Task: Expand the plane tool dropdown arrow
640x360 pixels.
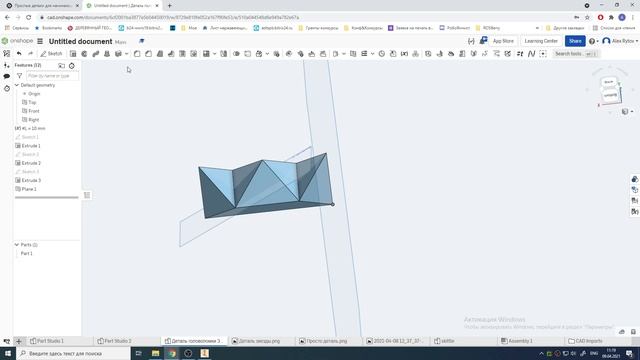Action: click(x=344, y=54)
